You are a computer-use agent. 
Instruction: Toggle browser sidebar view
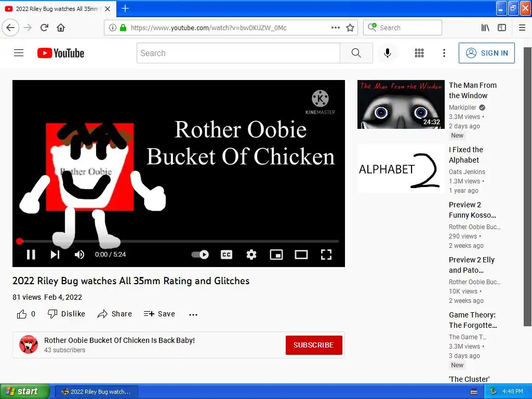coord(502,28)
